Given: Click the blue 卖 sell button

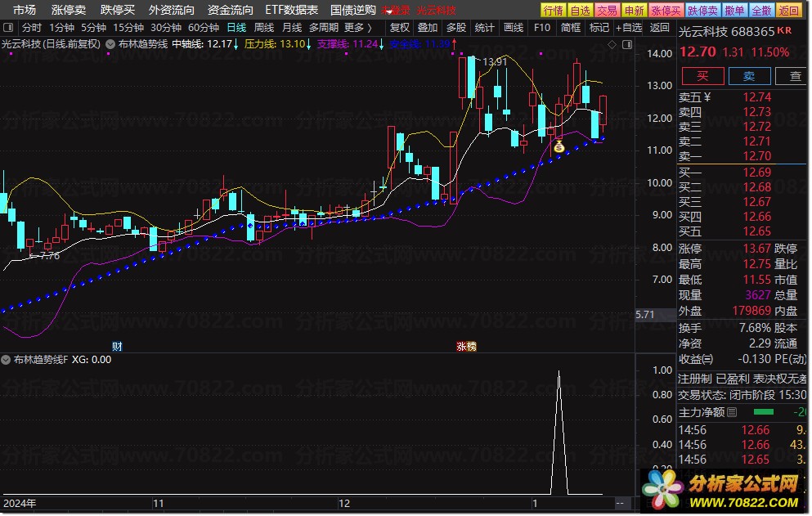Looking at the screenshot, I should (x=749, y=76).
